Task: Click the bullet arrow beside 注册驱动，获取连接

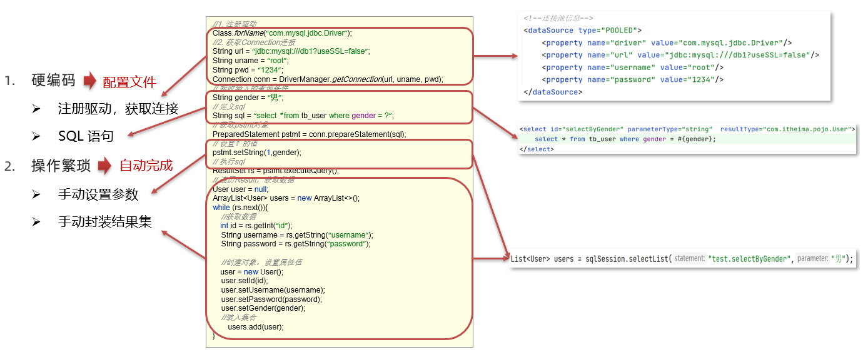Action: 36,109
